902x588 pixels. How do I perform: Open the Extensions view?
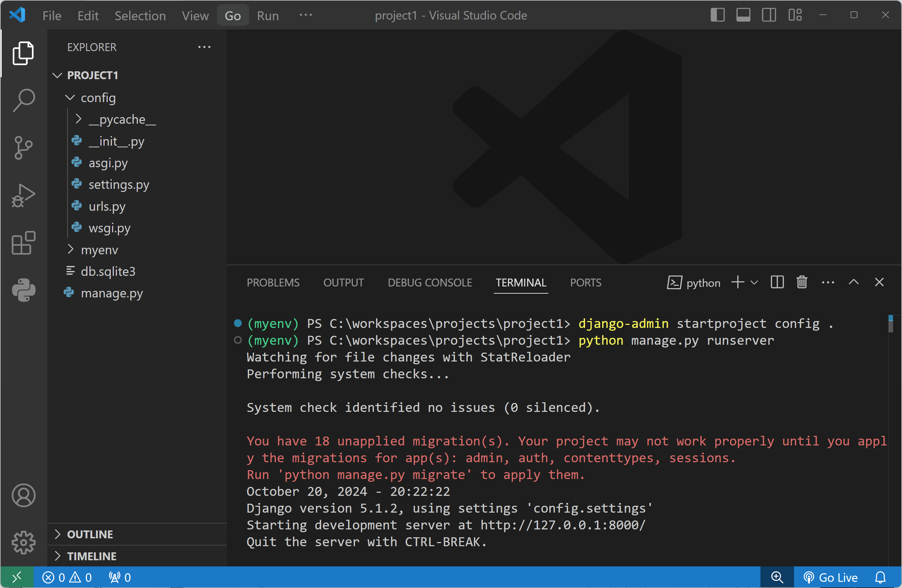(x=24, y=243)
